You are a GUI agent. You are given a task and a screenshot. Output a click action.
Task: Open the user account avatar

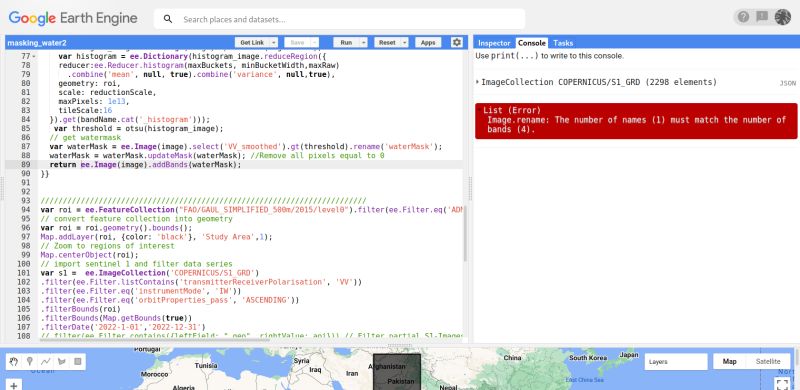click(x=783, y=17)
